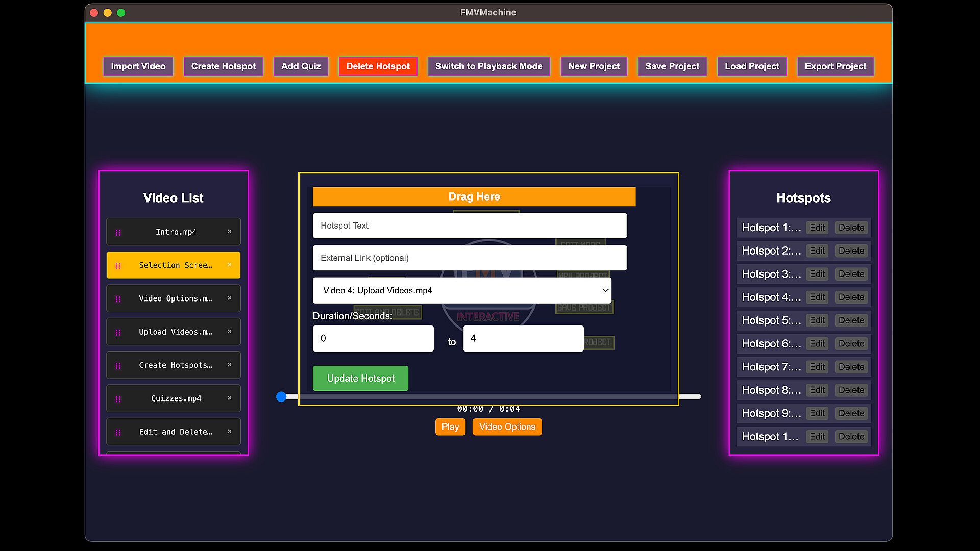Click drag handle on Video Options item
The width and height of the screenshot is (980, 551).
tap(118, 299)
